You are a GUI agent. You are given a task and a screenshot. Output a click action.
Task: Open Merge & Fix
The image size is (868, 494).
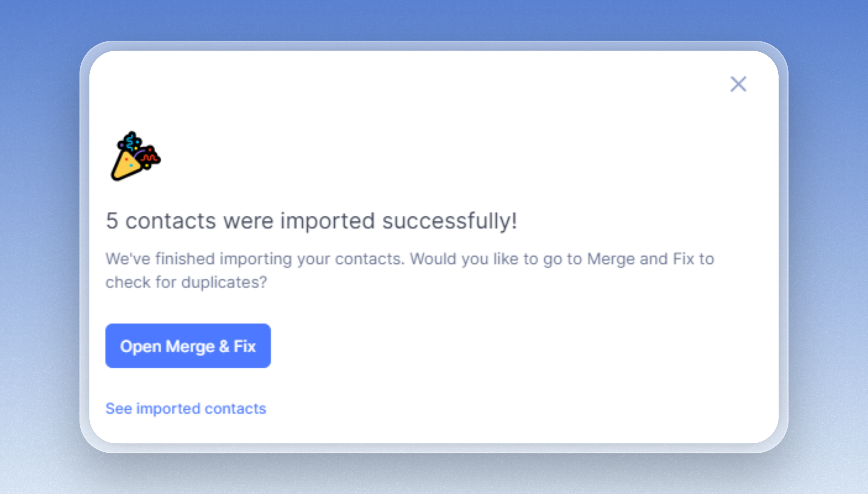pos(188,346)
